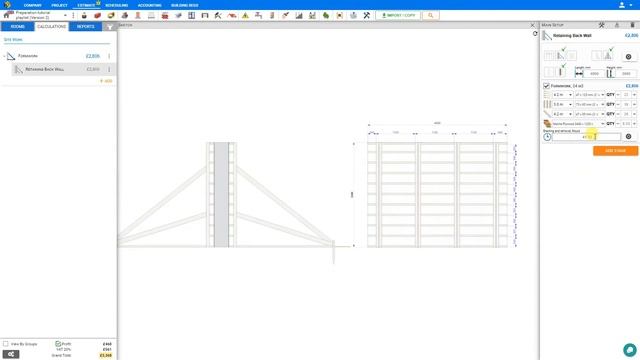
Task: Toggle the View By Groups checkbox
Action: tap(6, 344)
